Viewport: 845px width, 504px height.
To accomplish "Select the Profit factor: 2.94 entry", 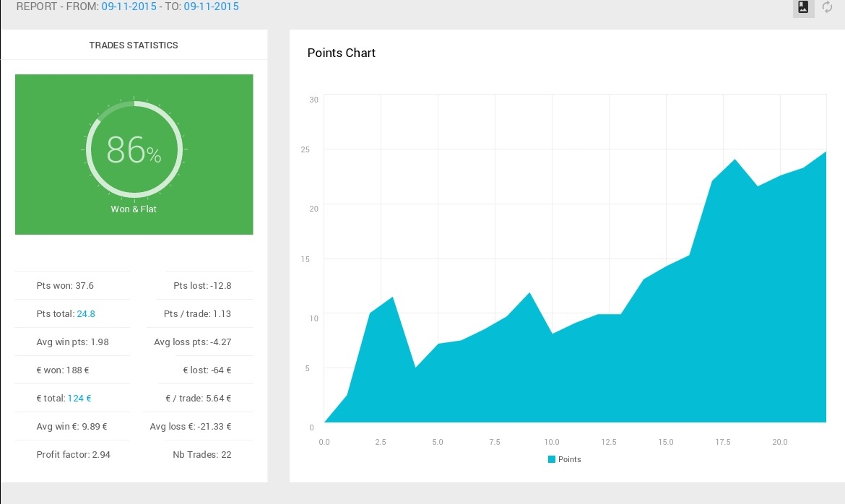I will [73, 454].
